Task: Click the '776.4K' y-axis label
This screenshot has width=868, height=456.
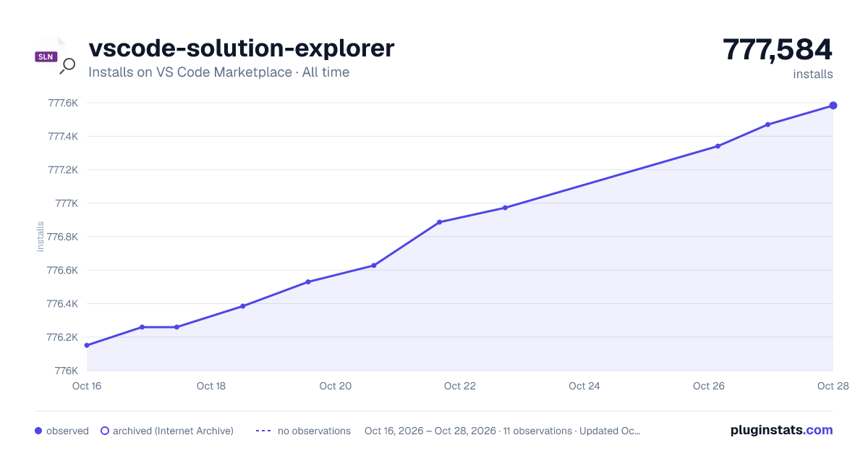Action: pyautogui.click(x=63, y=304)
